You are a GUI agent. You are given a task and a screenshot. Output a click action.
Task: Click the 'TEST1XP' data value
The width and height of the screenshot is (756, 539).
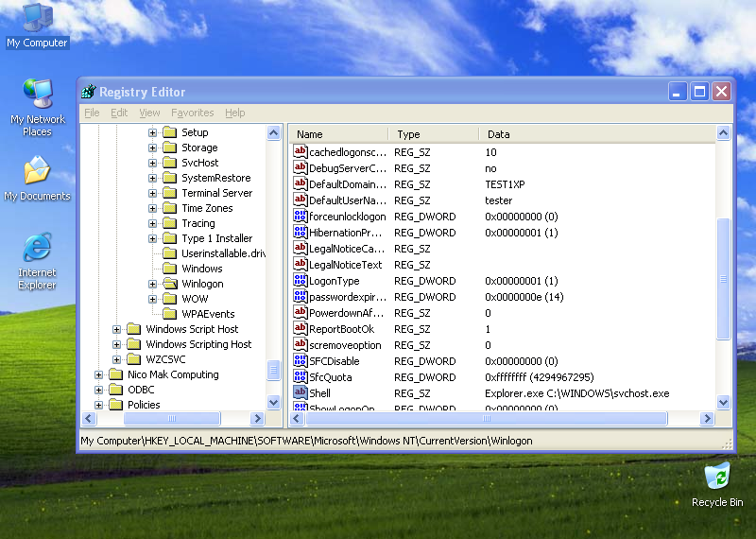[505, 184]
